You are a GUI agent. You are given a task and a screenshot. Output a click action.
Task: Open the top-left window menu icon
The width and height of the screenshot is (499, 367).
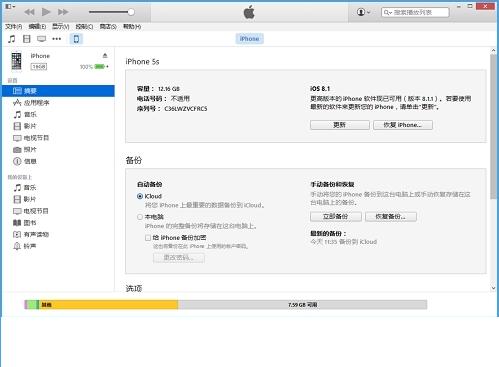click(x=10, y=6)
